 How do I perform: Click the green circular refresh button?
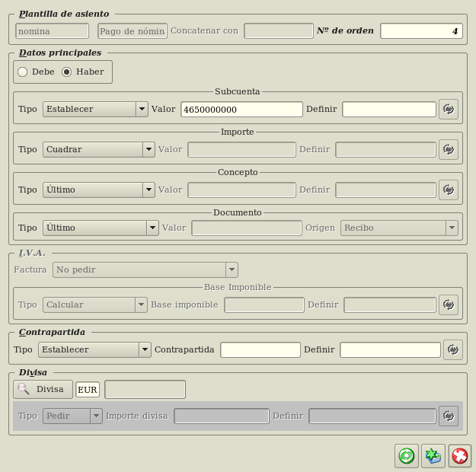click(x=407, y=456)
